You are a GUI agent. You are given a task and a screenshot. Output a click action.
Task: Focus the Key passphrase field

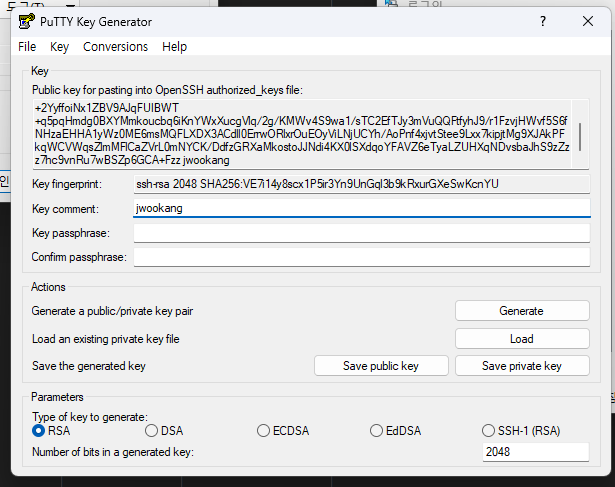(362, 233)
